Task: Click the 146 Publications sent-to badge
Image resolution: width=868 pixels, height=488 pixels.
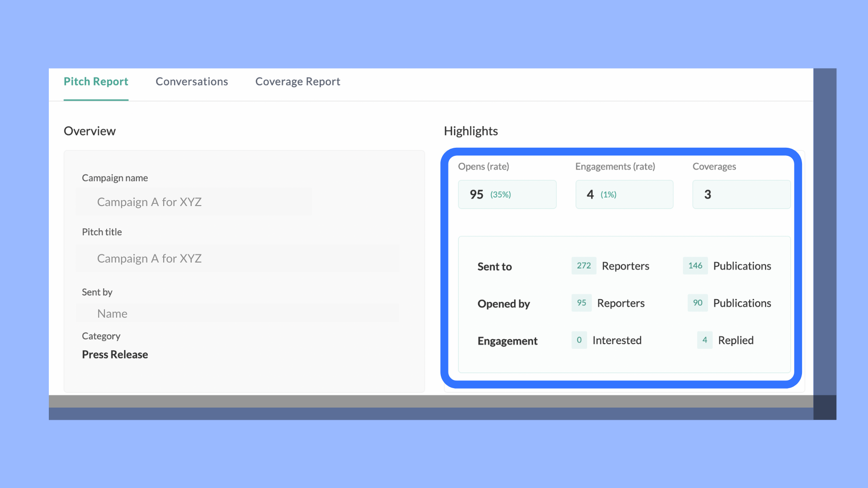Action: 695,266
